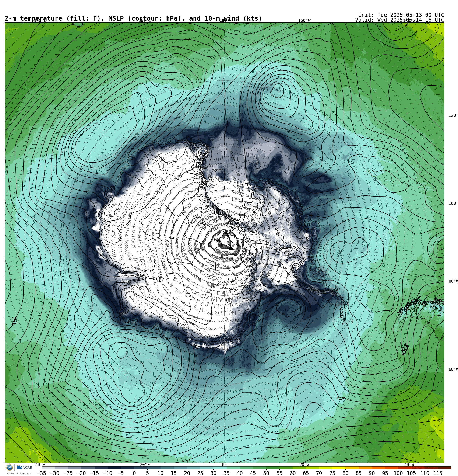
Task: Click the 60 colorbar tick label
Action: coord(293,473)
